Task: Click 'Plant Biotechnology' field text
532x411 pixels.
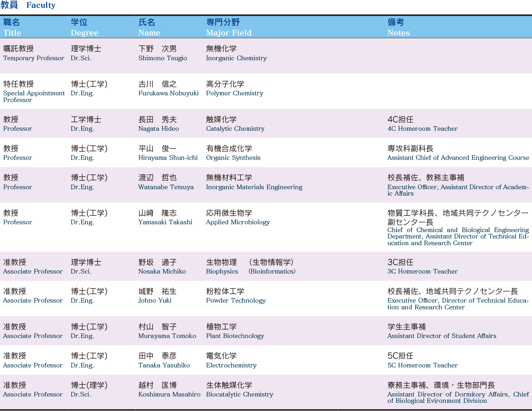Action: tap(235, 336)
